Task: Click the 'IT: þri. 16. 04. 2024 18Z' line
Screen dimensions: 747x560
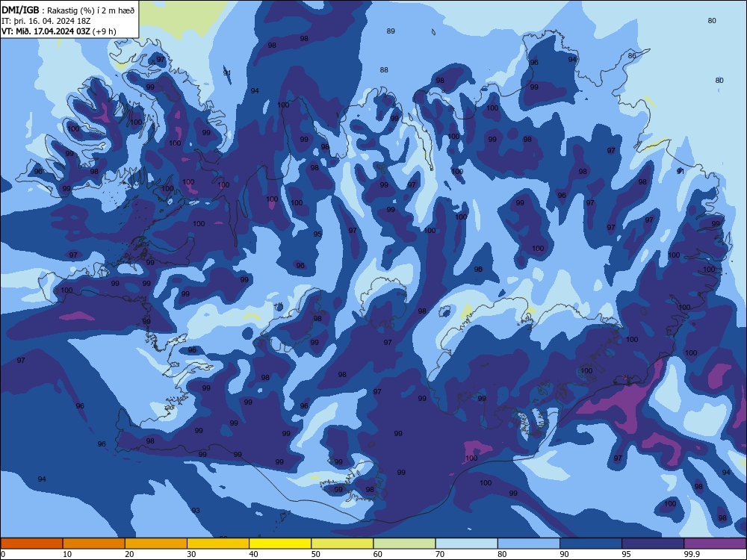Action: coord(46,21)
